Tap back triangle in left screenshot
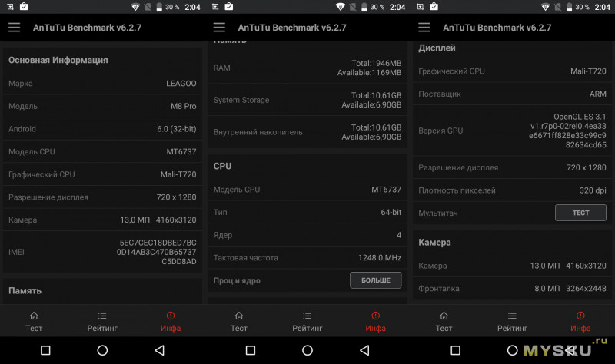Screen dimensions: 615x364 (159, 350)
